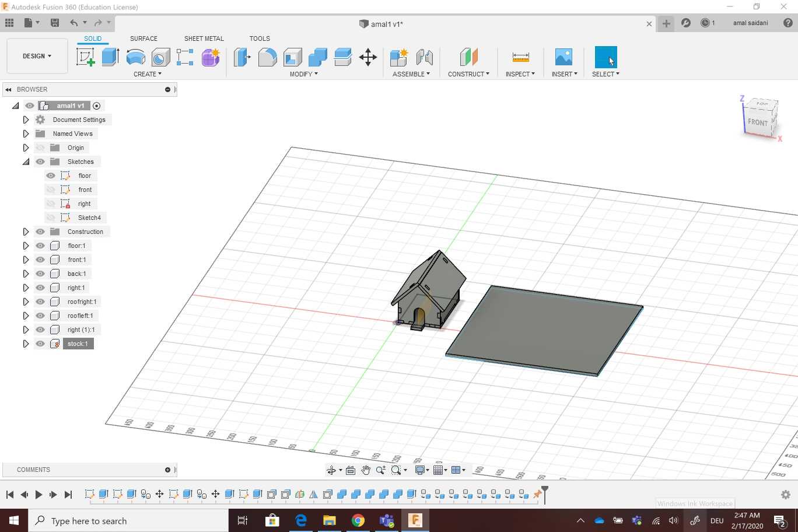Collapse the Sketches folder
798x532 pixels.
tap(26, 162)
